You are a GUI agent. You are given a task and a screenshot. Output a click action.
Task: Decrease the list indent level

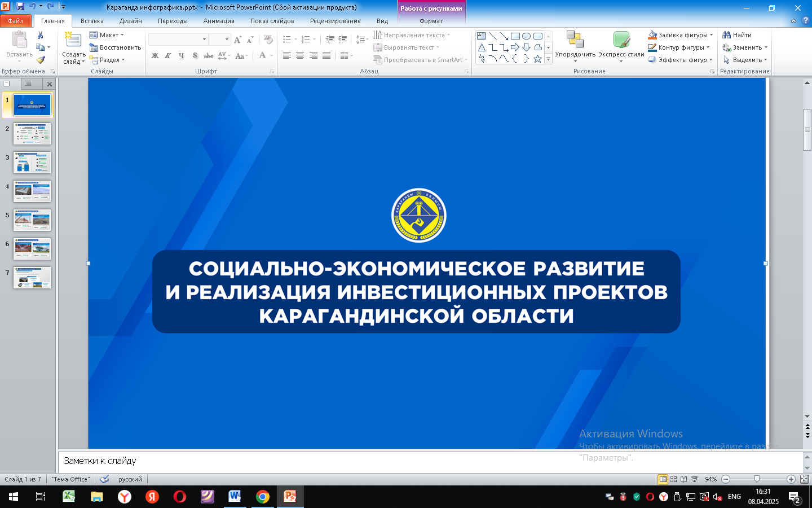point(330,40)
